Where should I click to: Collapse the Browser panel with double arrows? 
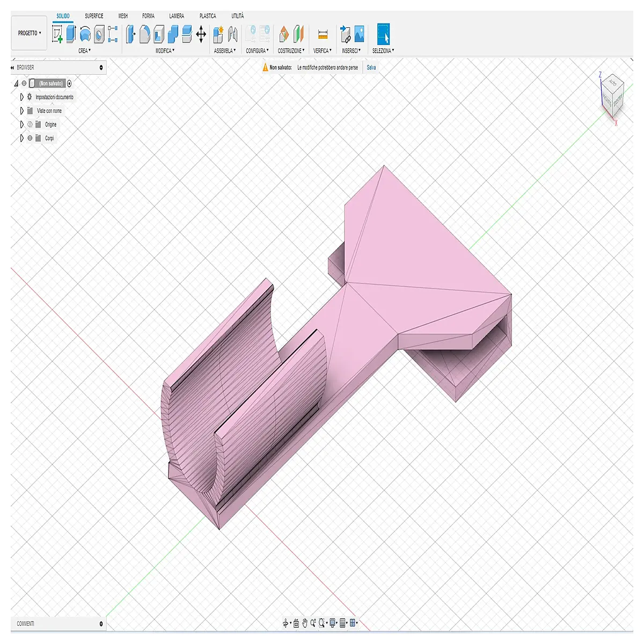(12, 68)
